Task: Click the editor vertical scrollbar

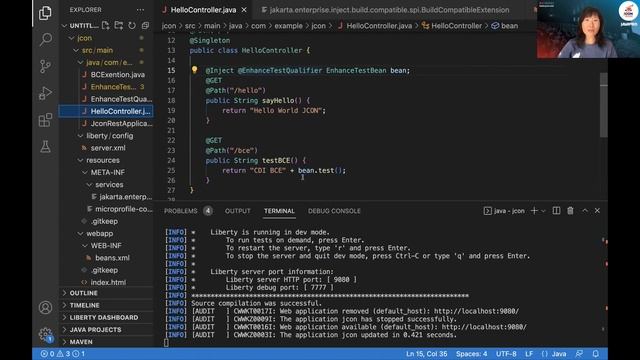Action: (x=604, y=106)
